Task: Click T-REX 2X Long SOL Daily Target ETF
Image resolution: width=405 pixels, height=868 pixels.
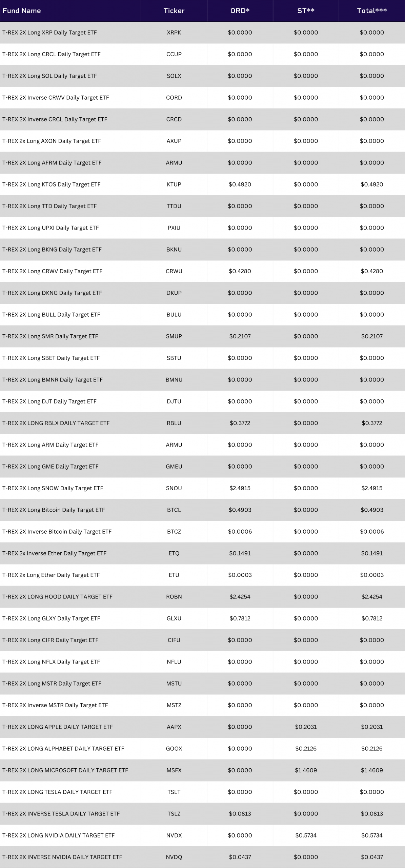Action: click(x=49, y=76)
